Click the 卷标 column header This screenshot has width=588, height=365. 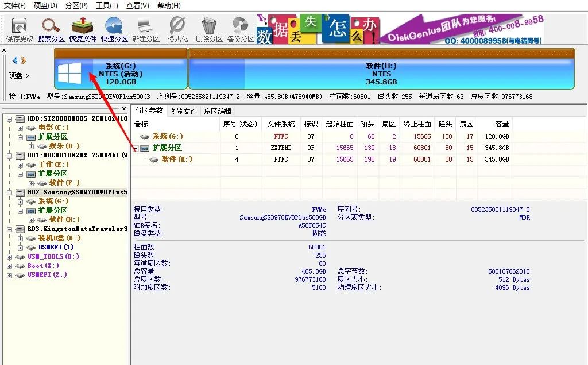click(175, 124)
